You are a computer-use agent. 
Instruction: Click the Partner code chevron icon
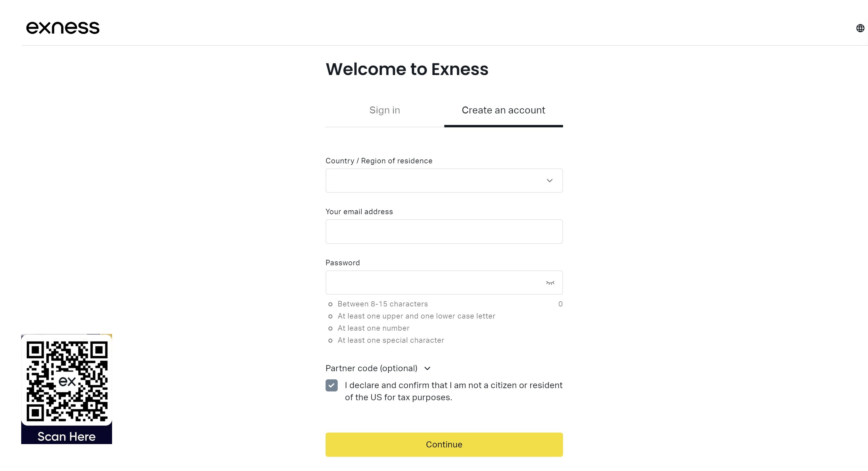coord(427,369)
